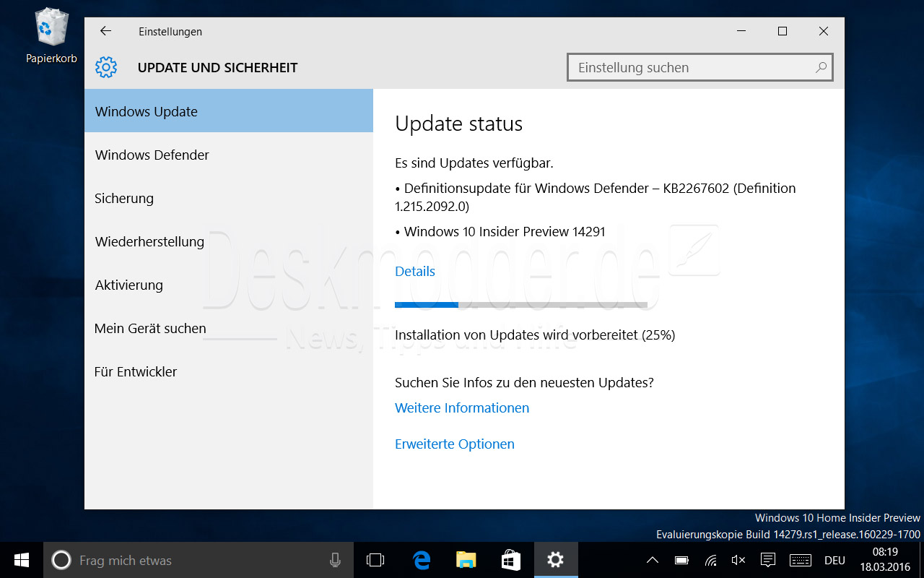
Task: Maximize the Einstellungen window
Action: click(x=783, y=31)
